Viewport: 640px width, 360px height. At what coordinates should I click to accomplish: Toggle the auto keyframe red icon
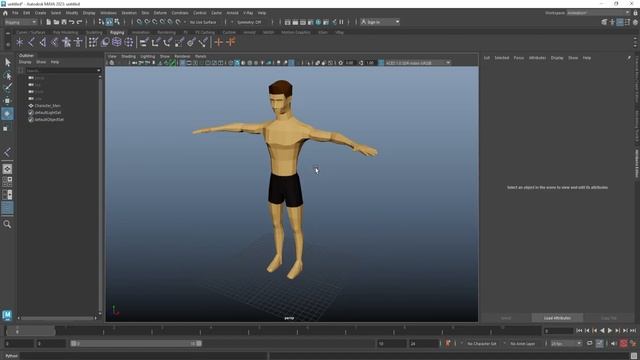click(624, 344)
